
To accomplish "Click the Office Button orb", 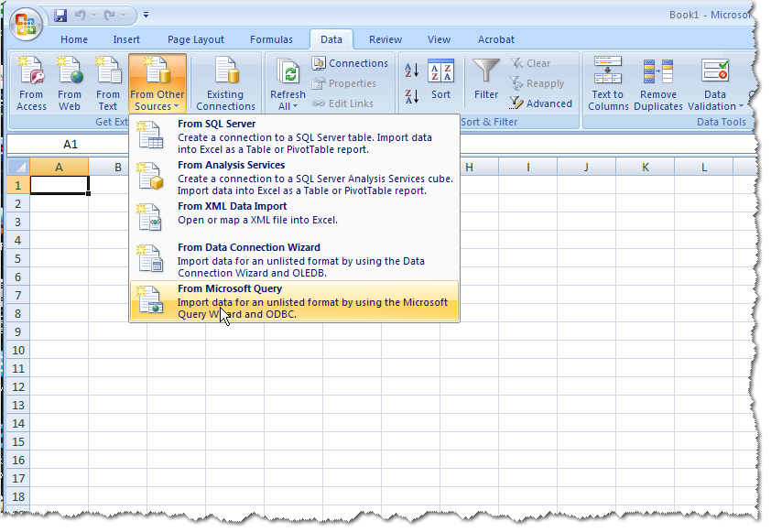I will click(26, 25).
